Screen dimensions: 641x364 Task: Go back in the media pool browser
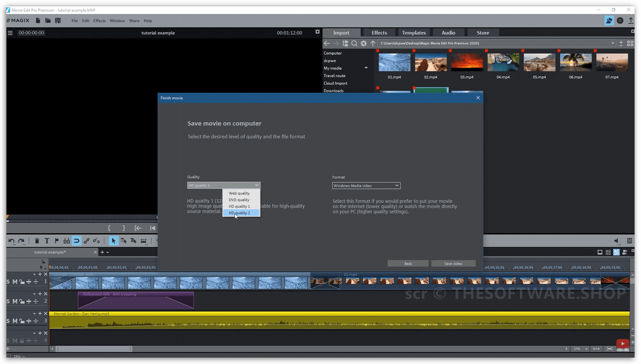click(327, 43)
